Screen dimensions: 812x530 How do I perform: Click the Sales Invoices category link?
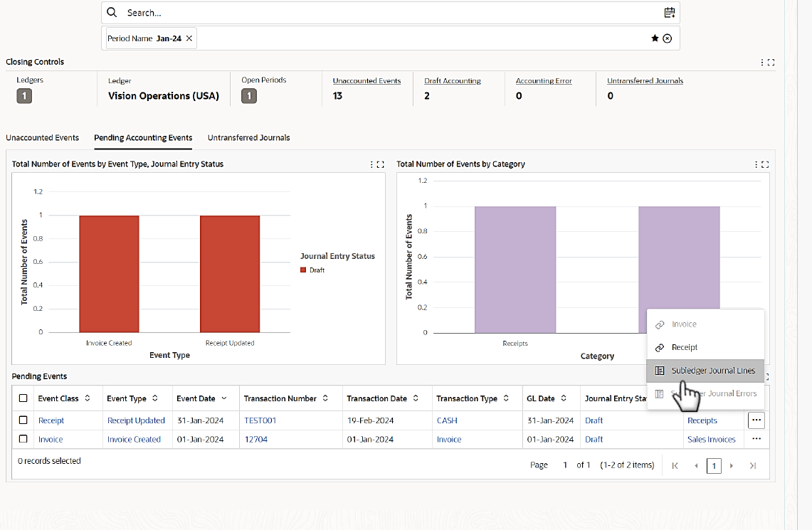[712, 439]
